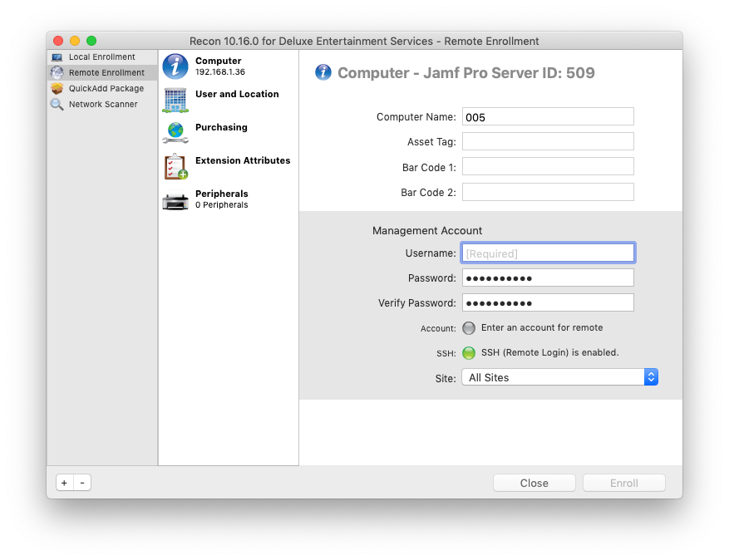
Task: Click the Local Enrollment laptop icon
Action: click(57, 57)
